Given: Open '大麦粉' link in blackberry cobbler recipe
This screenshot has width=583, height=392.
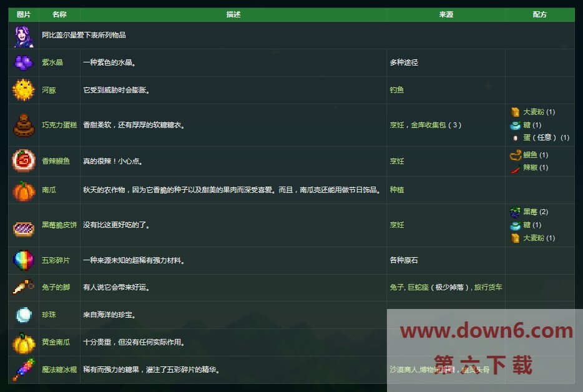Looking at the screenshot, I should tap(534, 238).
